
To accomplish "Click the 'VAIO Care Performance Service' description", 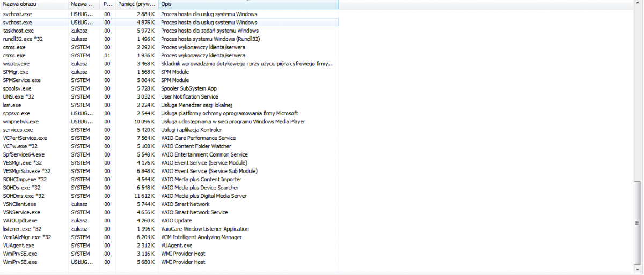I will (x=198, y=138).
